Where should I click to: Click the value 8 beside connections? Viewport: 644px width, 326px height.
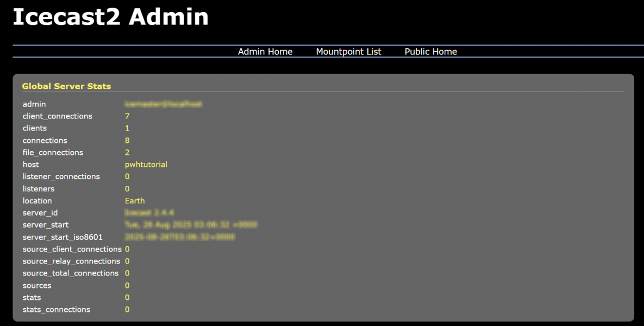[127, 141]
